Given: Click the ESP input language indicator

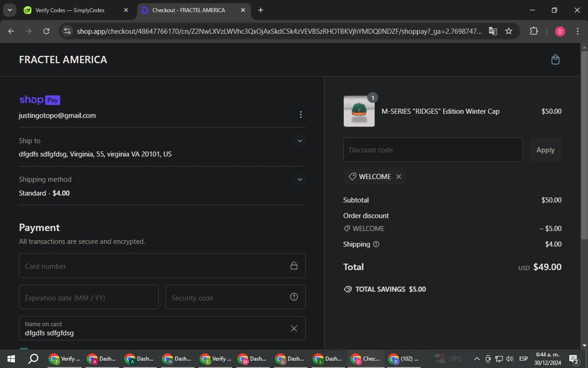Looking at the screenshot, I should (523, 359).
